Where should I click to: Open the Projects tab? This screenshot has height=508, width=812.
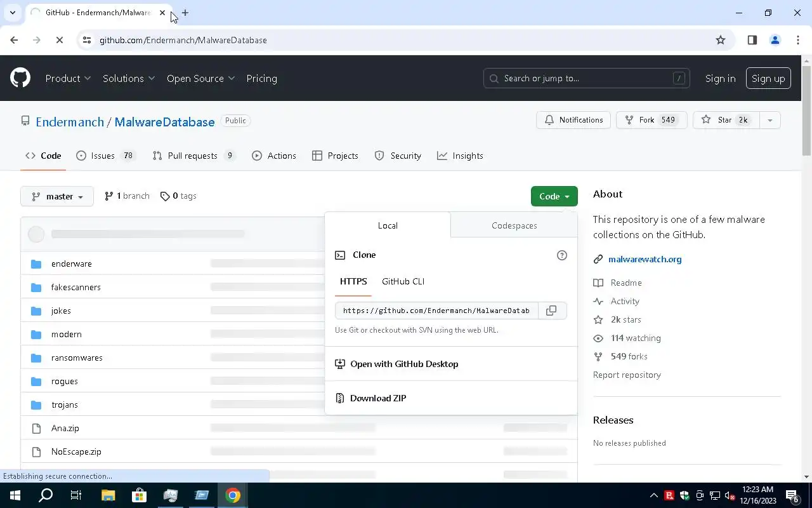[x=336, y=156]
